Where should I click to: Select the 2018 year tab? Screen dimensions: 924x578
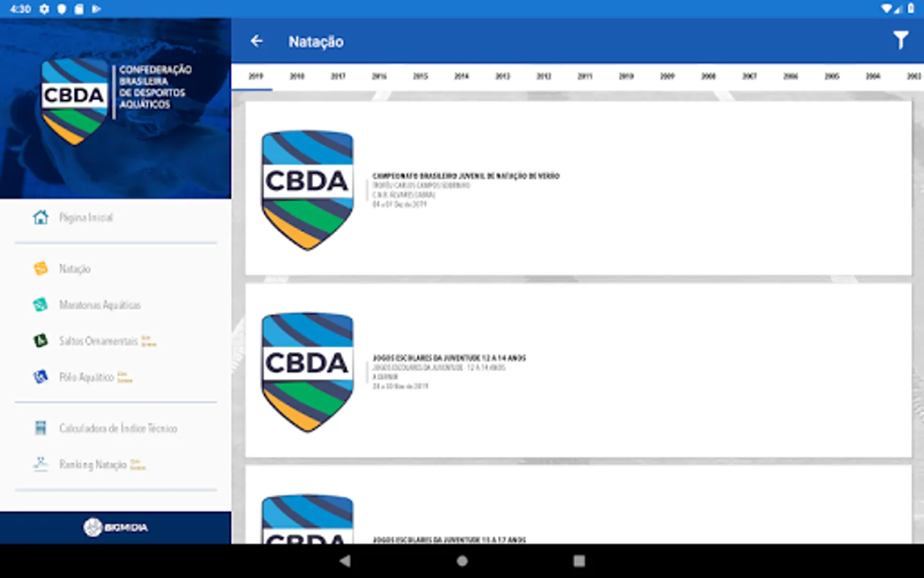[297, 76]
